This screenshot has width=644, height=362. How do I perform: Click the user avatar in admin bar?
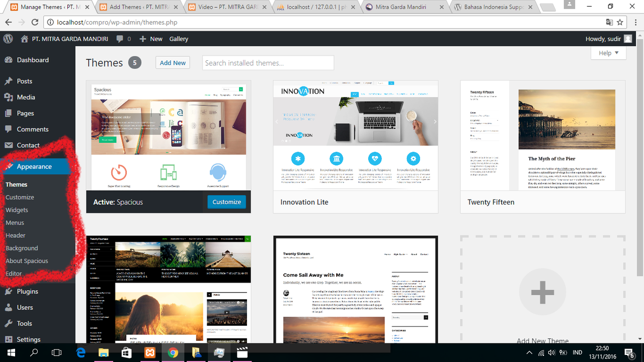point(628,39)
